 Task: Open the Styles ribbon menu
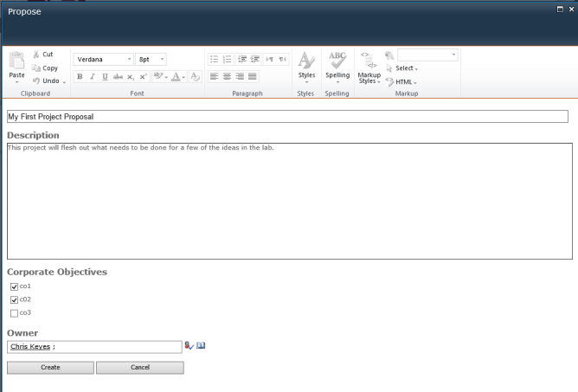[306, 66]
